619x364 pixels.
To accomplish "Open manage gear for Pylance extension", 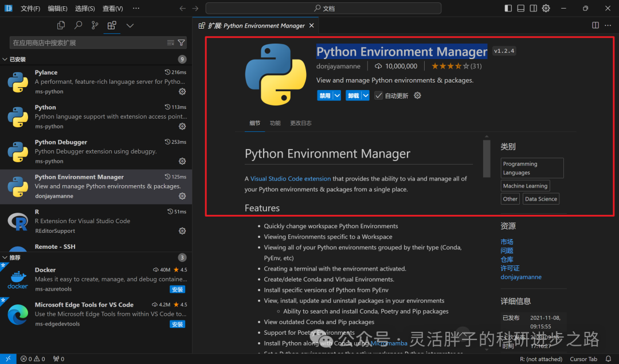I will (x=182, y=92).
